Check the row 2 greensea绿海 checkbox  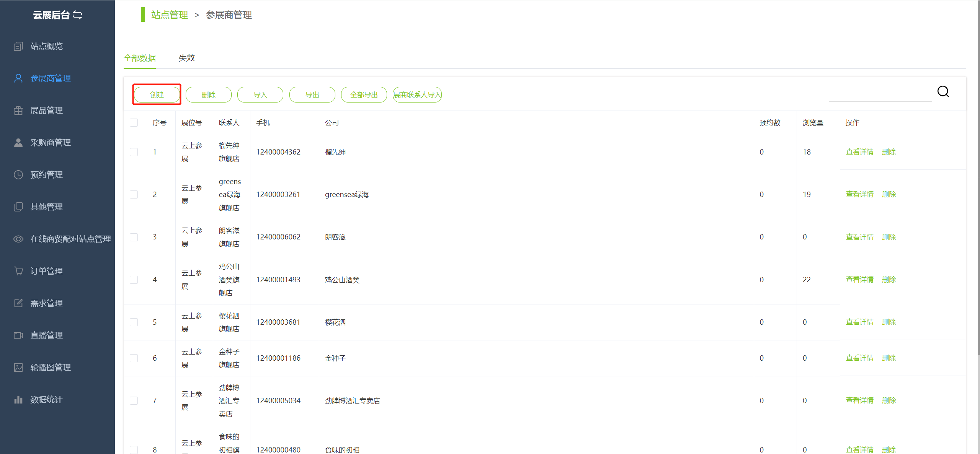coord(134,194)
